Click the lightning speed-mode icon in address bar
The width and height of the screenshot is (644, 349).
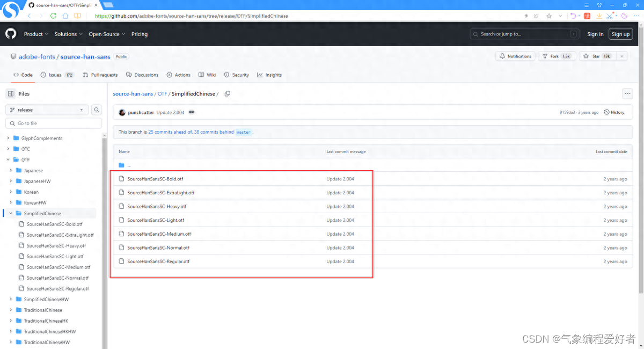coord(526,16)
